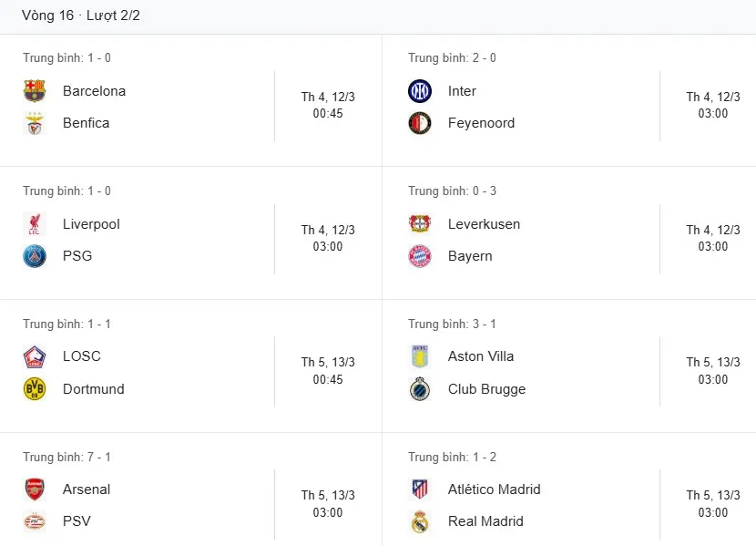Click the Vòng 16 · Lượt 2/2 header

point(81,15)
